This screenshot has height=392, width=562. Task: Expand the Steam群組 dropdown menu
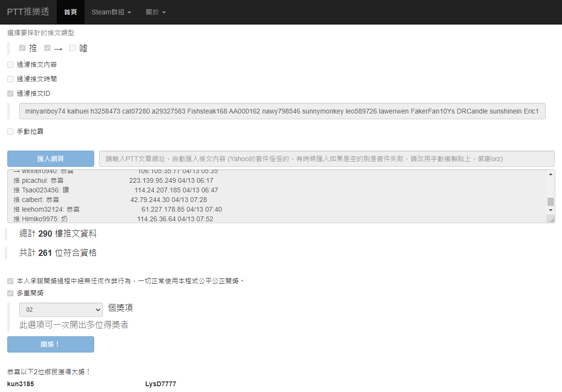(x=111, y=12)
